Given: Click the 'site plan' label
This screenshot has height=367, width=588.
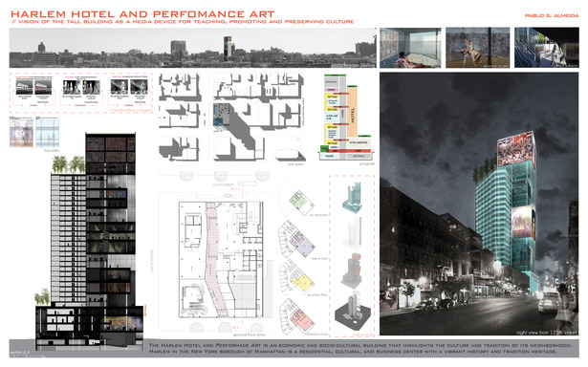Looking at the screenshot, I should [295, 164].
